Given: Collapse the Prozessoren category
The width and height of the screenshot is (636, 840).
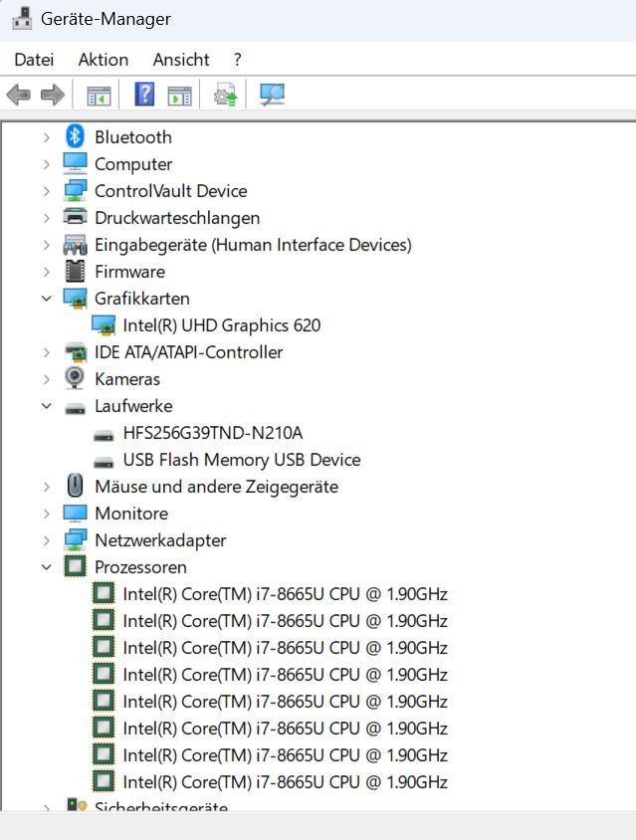Looking at the screenshot, I should [x=46, y=567].
